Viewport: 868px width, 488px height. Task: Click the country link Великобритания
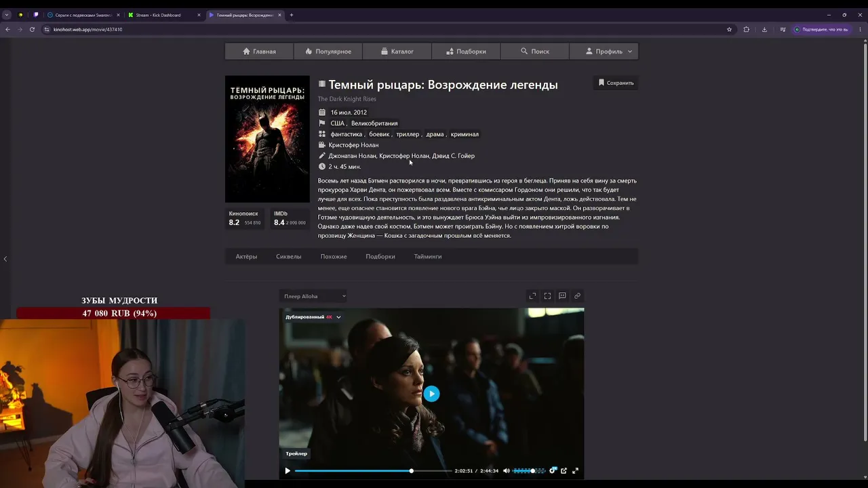(x=374, y=123)
